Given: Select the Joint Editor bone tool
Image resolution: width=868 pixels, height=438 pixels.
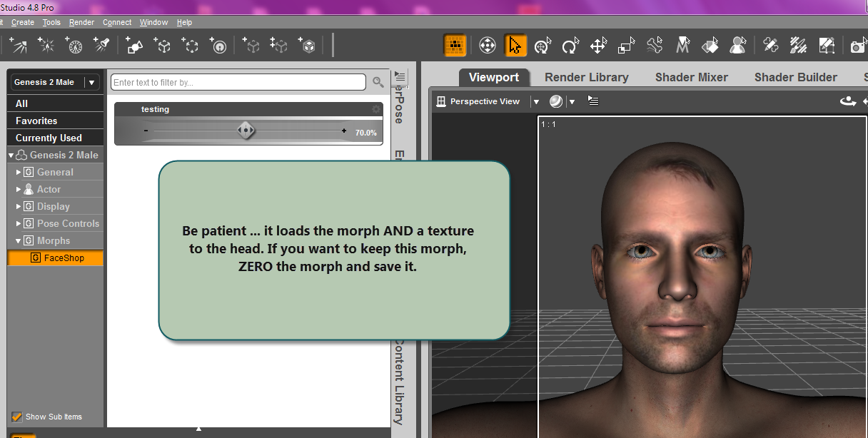Looking at the screenshot, I should tap(655, 46).
